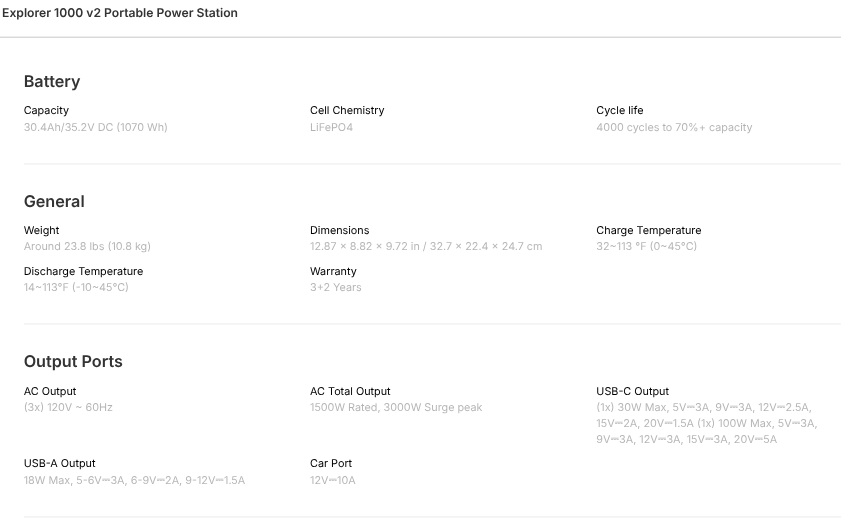Click the Cell Chemistry label
Screen dimensions: 841x530
click(x=347, y=110)
